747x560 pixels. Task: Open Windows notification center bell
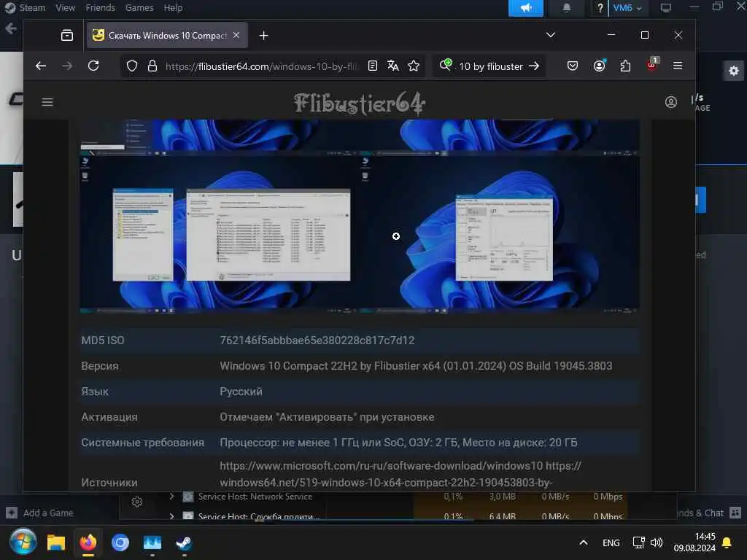(x=727, y=542)
